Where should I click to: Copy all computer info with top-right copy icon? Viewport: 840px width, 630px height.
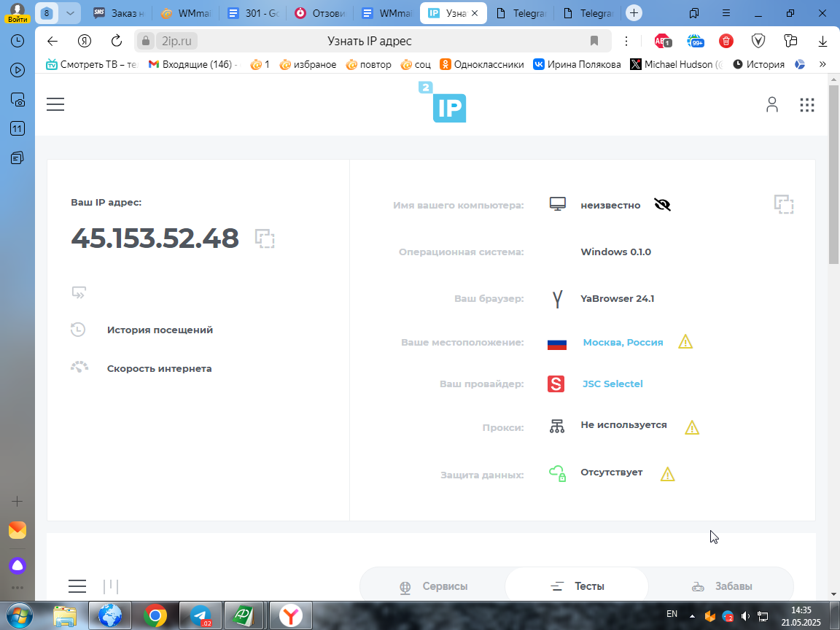click(784, 204)
